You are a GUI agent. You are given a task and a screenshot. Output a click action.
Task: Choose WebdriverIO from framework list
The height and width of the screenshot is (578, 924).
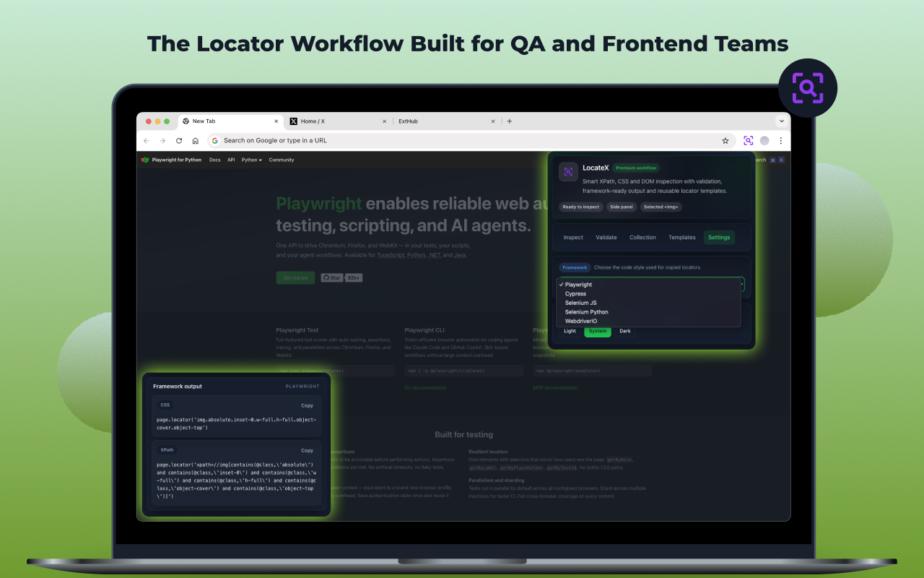coord(648,321)
